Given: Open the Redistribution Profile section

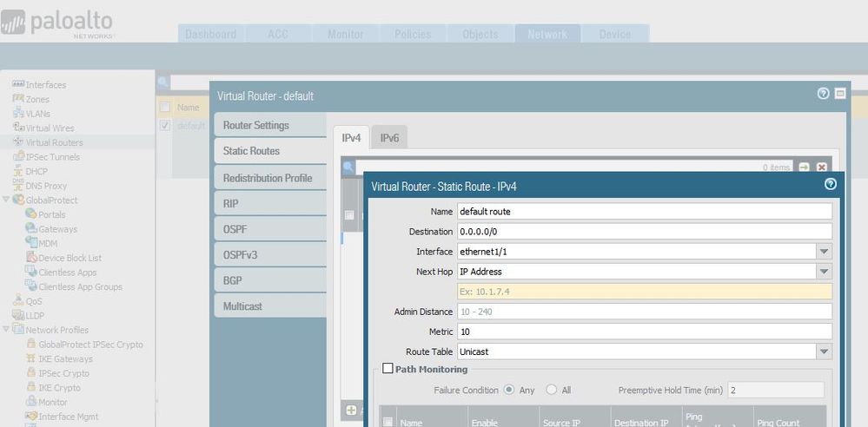Looking at the screenshot, I should click(x=267, y=178).
